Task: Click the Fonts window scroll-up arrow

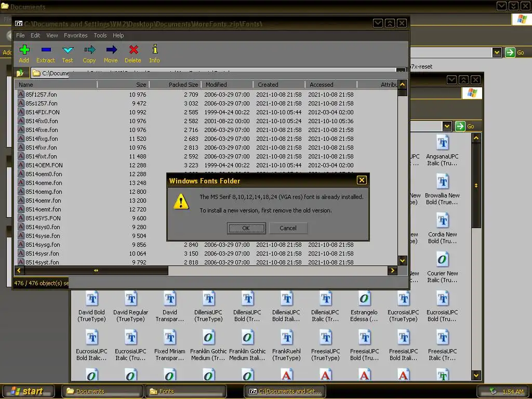Action: (476, 138)
